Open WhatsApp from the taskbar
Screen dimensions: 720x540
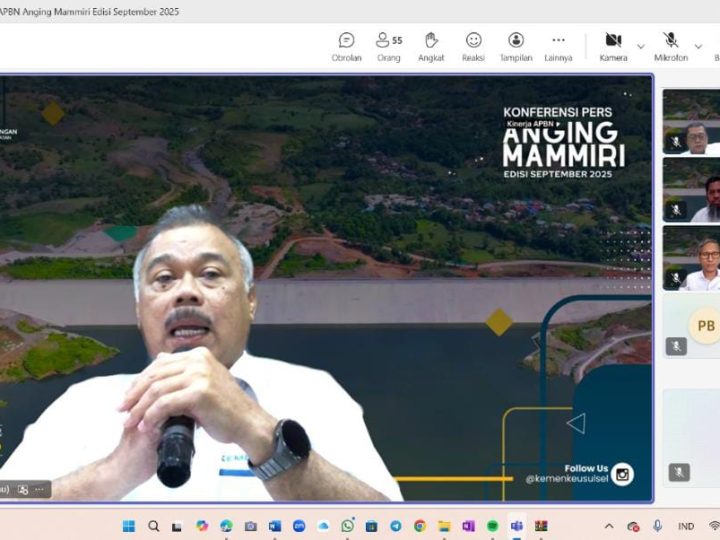click(x=347, y=526)
